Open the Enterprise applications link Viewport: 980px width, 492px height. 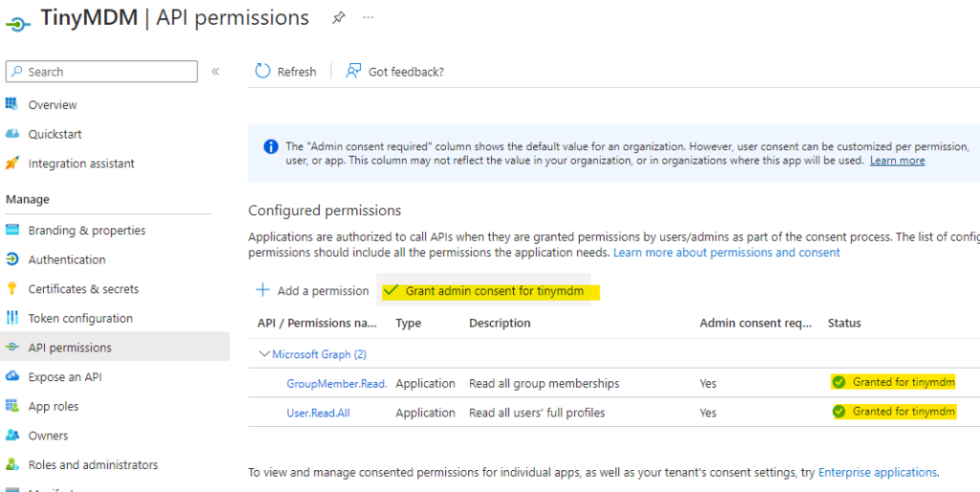[x=878, y=472]
